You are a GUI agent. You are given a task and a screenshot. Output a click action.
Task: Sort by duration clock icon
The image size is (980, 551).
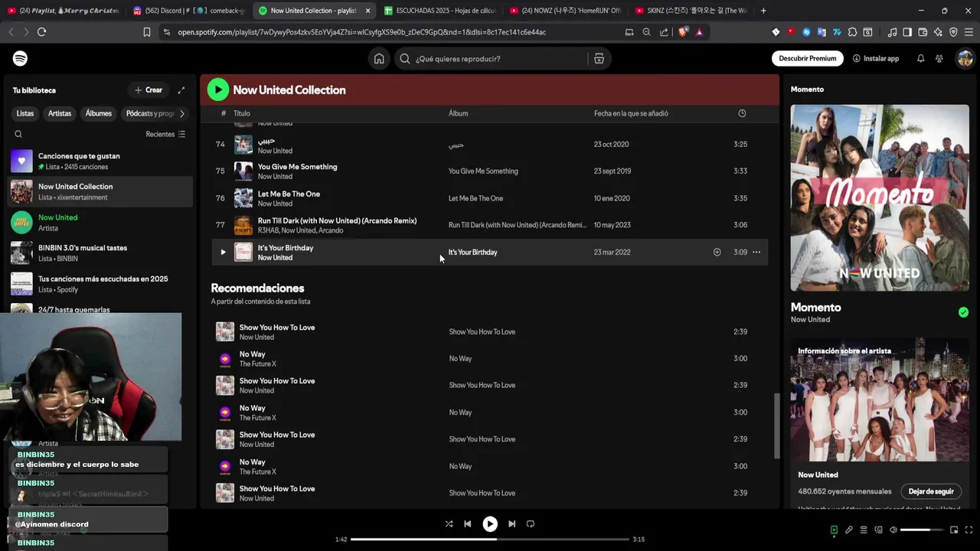[x=742, y=113]
